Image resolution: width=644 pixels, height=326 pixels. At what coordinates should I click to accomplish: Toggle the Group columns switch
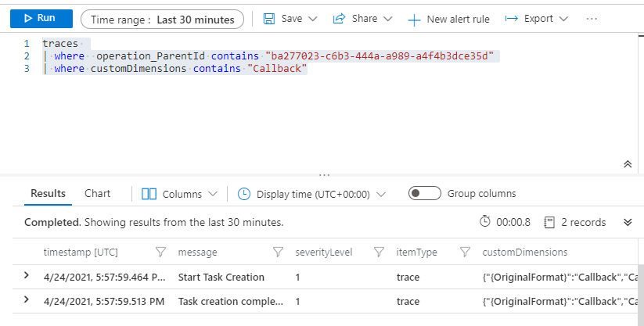(424, 194)
